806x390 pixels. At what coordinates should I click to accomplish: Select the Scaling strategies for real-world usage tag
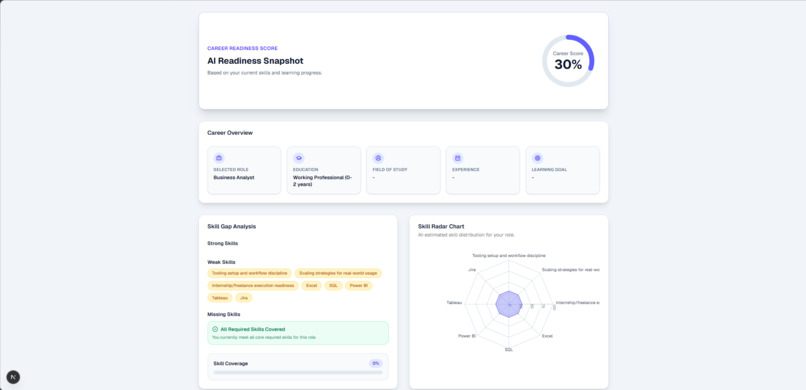[x=338, y=273]
